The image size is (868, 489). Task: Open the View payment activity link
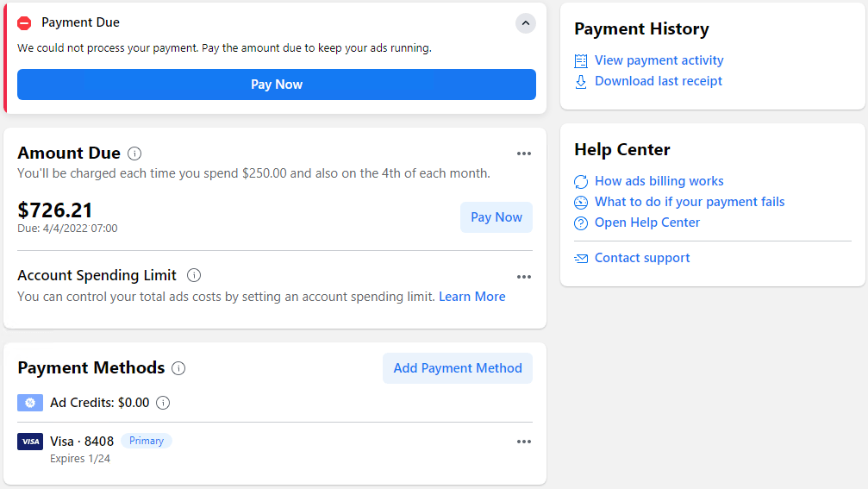(x=659, y=60)
